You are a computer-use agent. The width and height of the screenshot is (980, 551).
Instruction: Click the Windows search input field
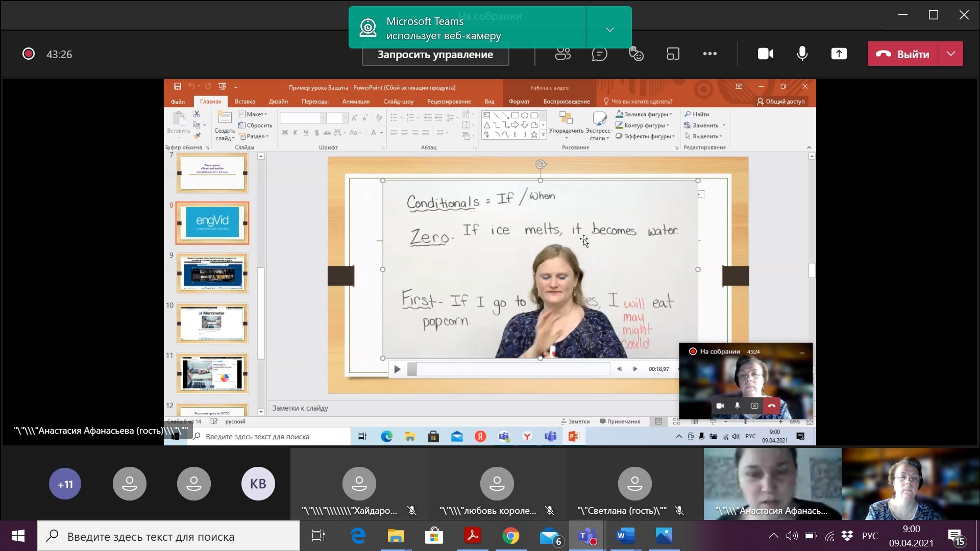[x=168, y=536]
